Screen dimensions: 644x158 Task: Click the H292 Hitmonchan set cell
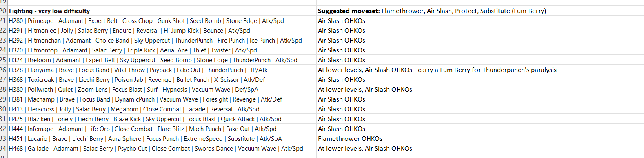point(162,41)
